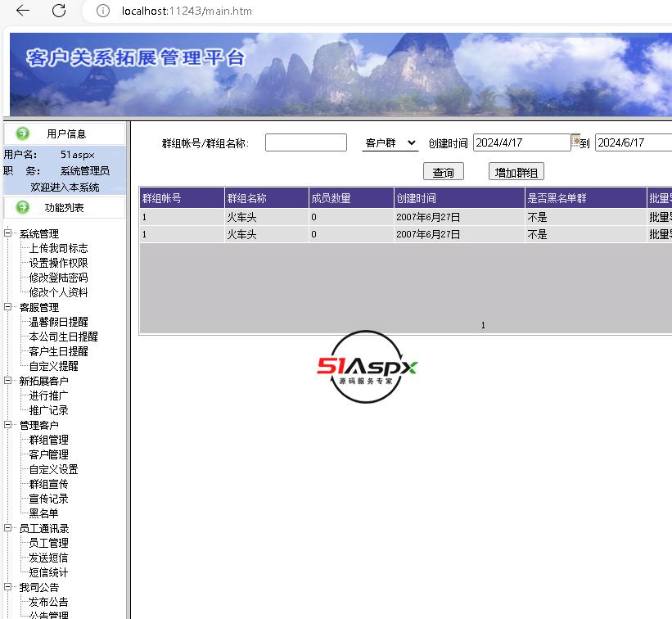
Task: Open 发布公告 in the tree
Action: point(48,602)
